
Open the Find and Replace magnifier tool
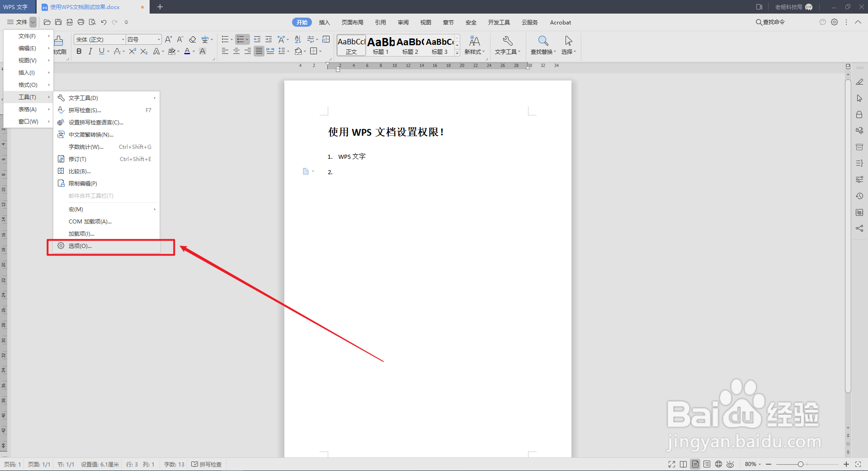pyautogui.click(x=543, y=45)
